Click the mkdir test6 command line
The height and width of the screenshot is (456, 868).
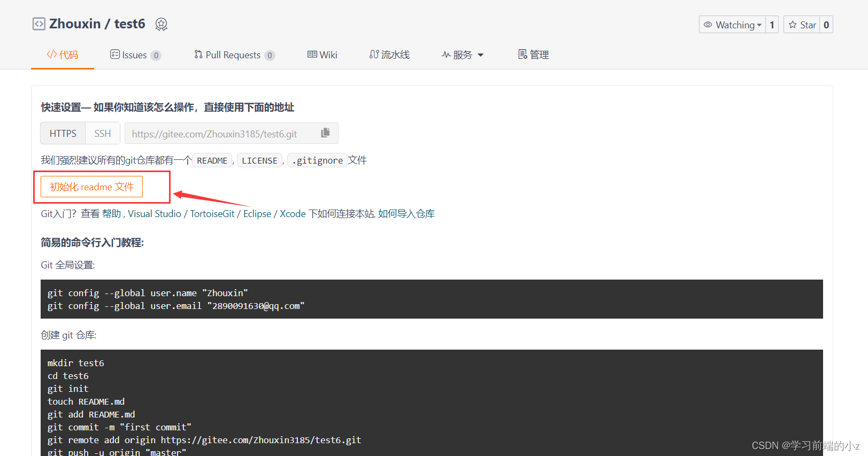[76, 363]
